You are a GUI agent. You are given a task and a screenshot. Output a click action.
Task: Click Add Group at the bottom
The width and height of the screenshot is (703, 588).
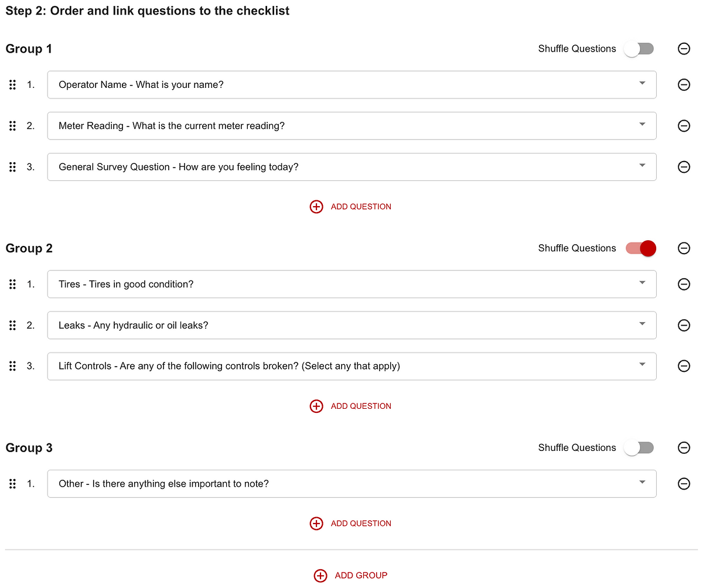point(351,576)
